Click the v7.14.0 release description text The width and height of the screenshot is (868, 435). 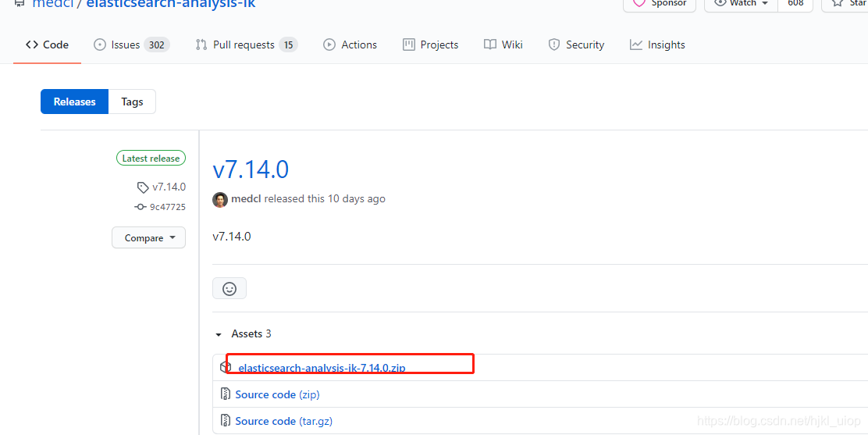[x=232, y=237]
